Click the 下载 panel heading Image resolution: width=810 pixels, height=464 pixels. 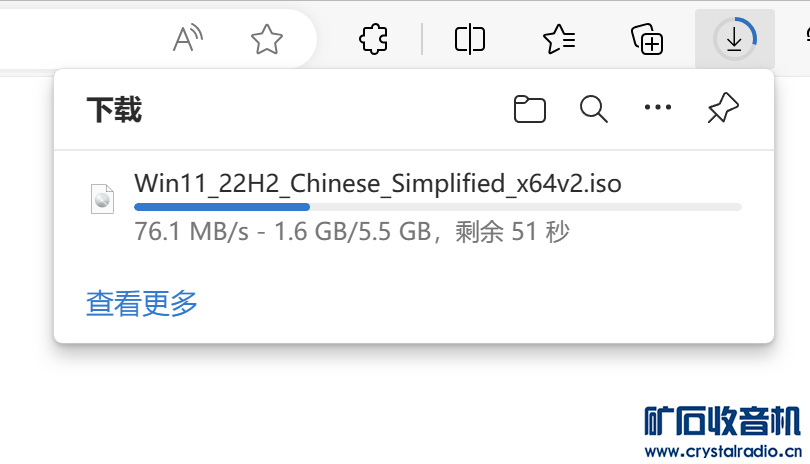(x=114, y=110)
